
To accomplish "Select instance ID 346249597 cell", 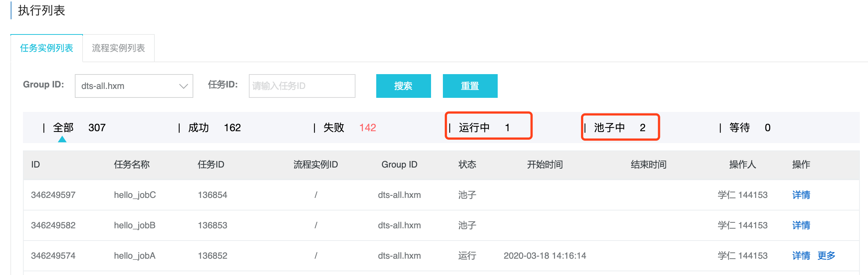I will point(53,195).
